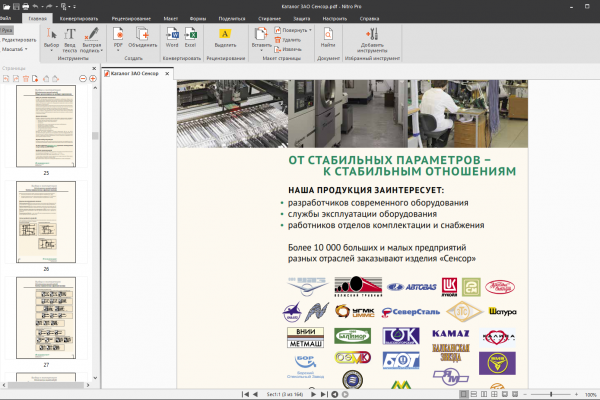
Task: Click the Выделить highlight tool
Action: pyautogui.click(x=225, y=37)
